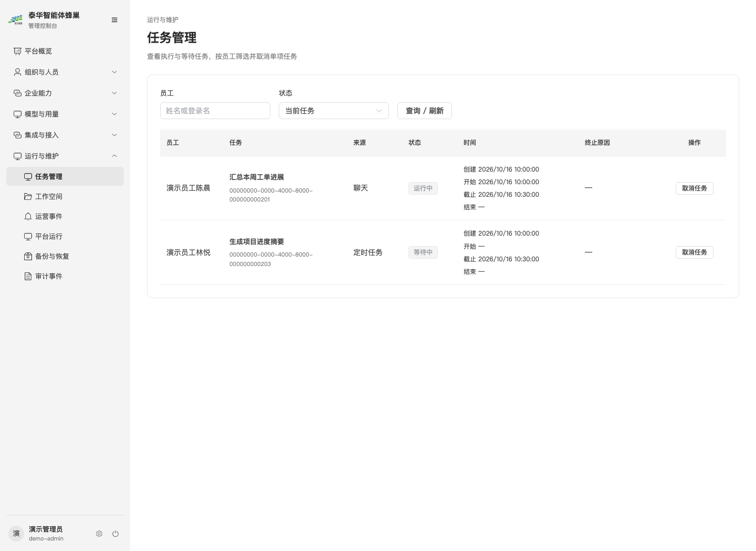Open the 任务管理 menu item
Screen dimensions: 756x551
[x=65, y=176]
